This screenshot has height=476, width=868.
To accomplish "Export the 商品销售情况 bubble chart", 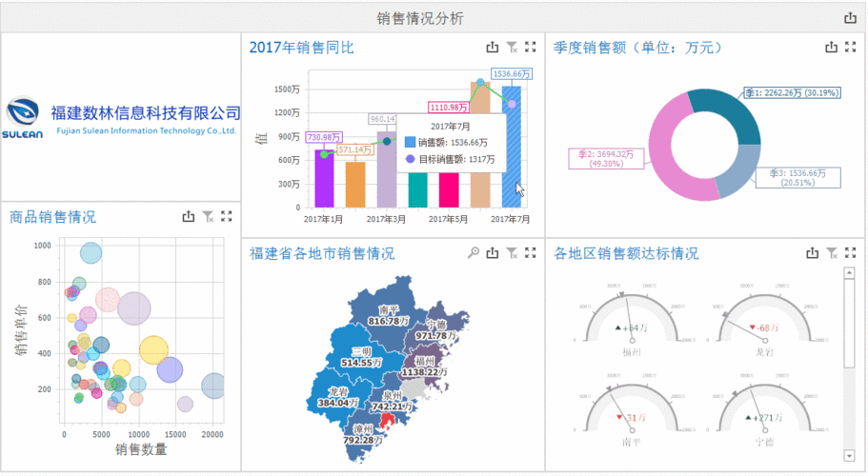I will (x=189, y=216).
